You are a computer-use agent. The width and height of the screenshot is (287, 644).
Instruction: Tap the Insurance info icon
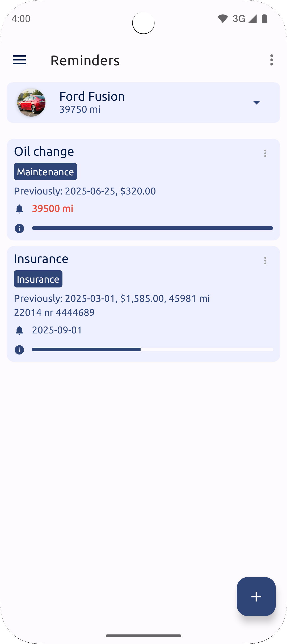(19, 350)
